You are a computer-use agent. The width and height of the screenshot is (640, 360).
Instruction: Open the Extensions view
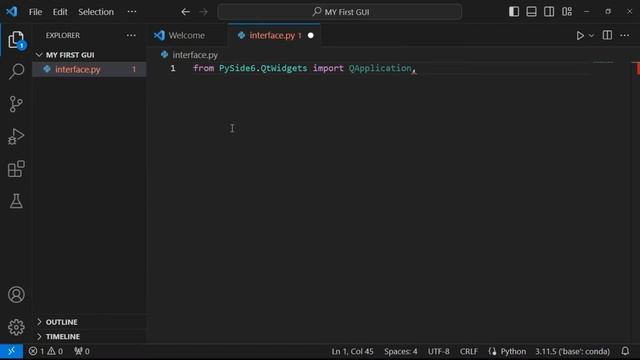[16, 169]
